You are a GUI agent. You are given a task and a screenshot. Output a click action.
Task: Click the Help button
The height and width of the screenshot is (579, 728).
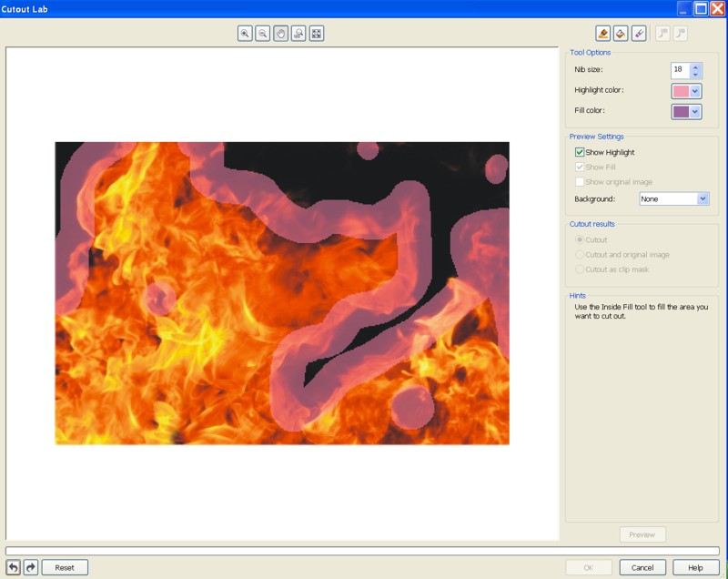click(x=695, y=567)
